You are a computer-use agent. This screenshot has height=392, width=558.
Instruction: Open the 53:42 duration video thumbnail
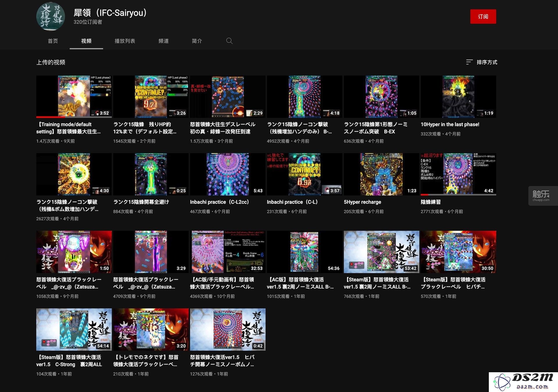pyautogui.click(x=381, y=252)
